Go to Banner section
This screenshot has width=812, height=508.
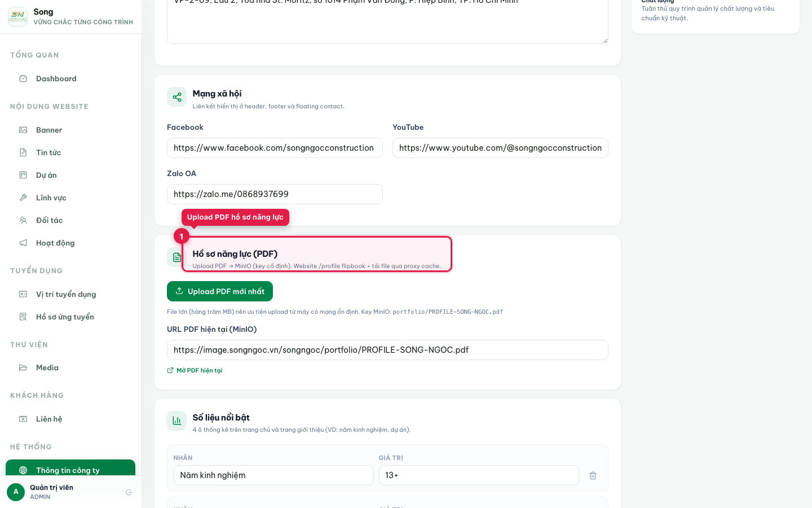(70, 130)
